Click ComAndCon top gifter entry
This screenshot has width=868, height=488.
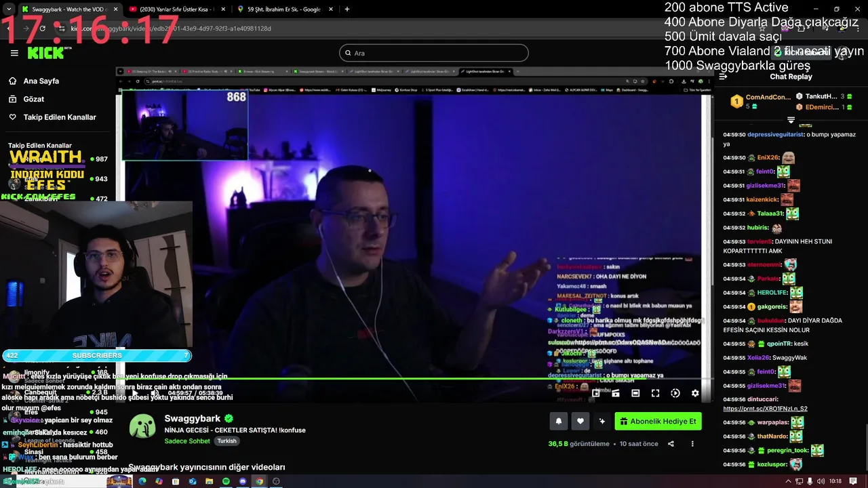click(759, 101)
